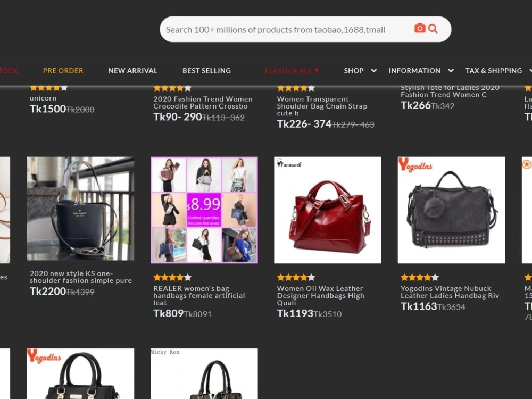Image resolution: width=532 pixels, height=399 pixels.
Task: Expand the SHOP dropdown chevron
Action: [x=374, y=71]
